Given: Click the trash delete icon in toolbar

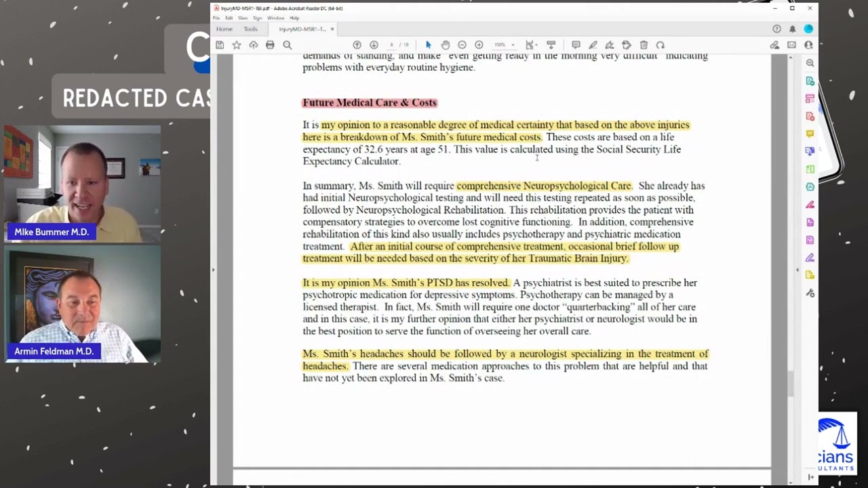Looking at the screenshot, I should coord(644,45).
